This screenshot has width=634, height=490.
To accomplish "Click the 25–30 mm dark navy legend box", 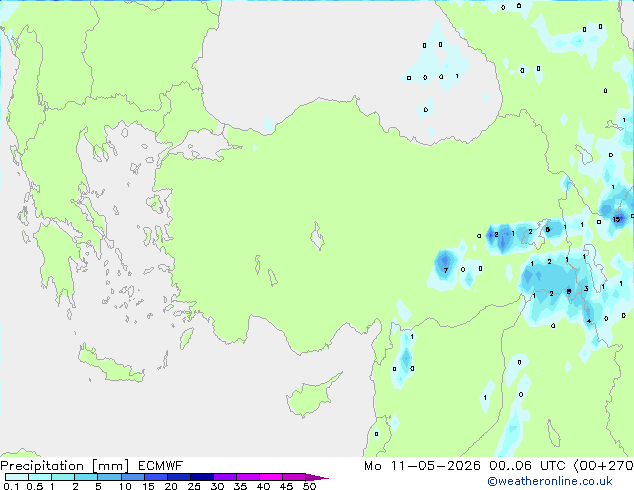I will tap(201, 477).
